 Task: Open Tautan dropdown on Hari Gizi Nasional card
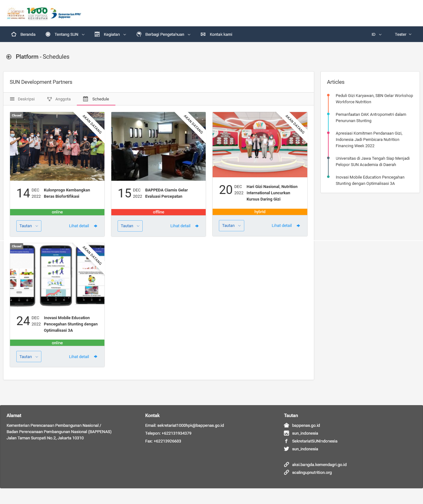[x=231, y=226]
